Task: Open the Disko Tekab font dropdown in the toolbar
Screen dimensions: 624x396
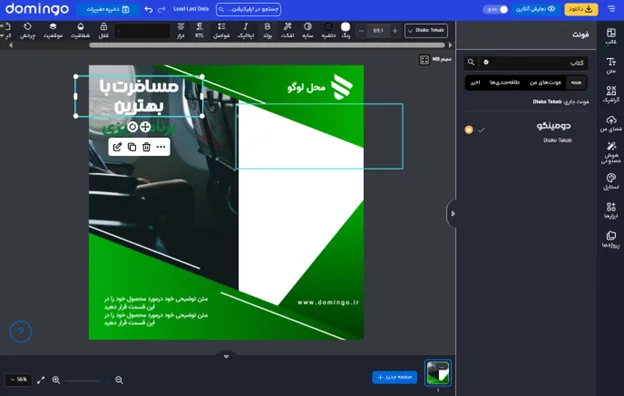Action: coord(426,31)
